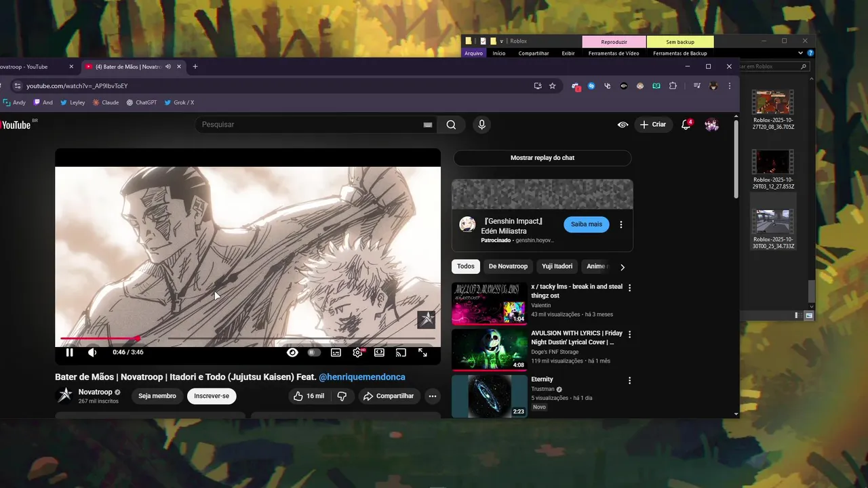868x488 pixels.
Task: Select file Roblox-2025-10-29T03_12_27.853Z
Action: 773,169
